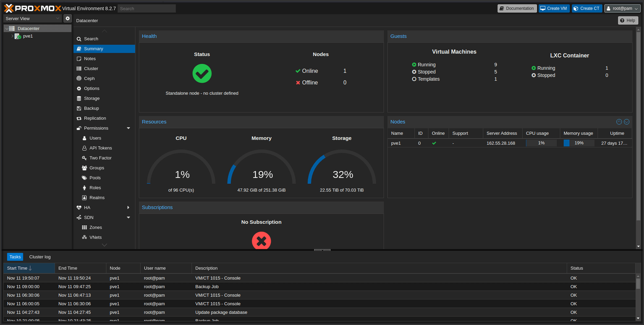The height and width of the screenshot is (325, 644).
Task: Click the API Tokens icon
Action: [x=84, y=148]
